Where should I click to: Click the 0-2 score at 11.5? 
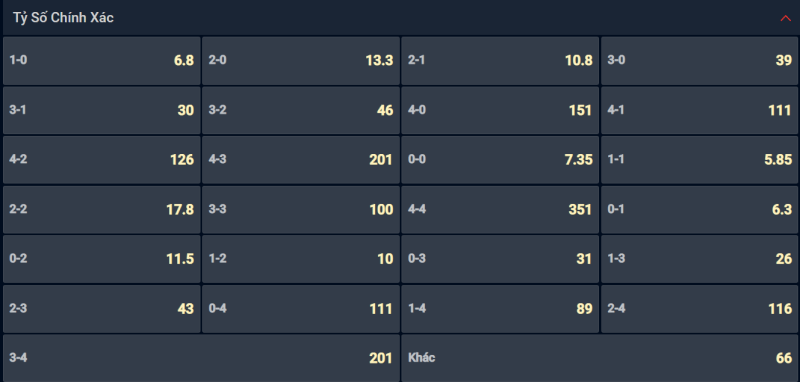click(102, 259)
